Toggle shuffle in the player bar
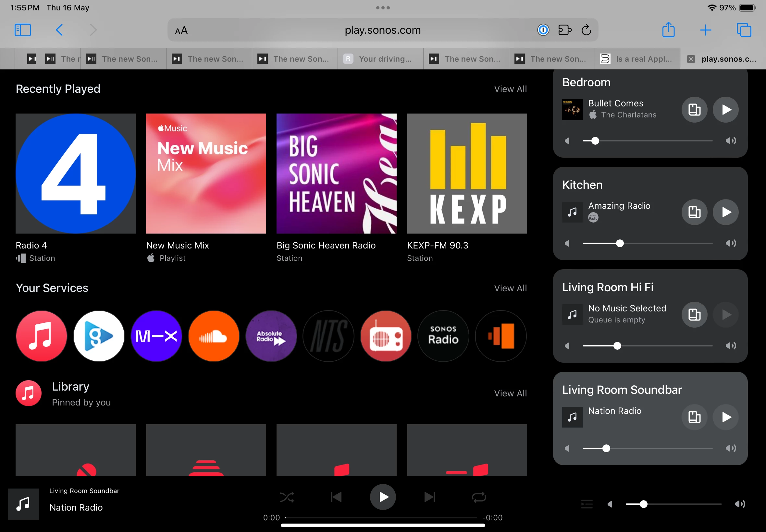This screenshot has height=532, width=766. pos(287,497)
